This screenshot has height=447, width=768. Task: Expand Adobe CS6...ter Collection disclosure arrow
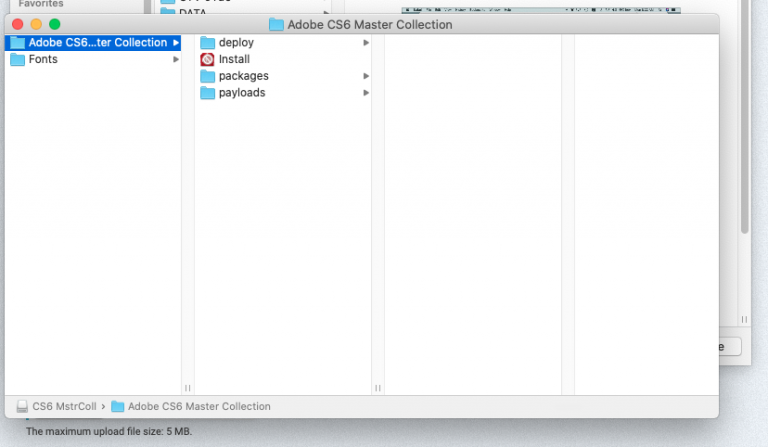pyautogui.click(x=176, y=43)
